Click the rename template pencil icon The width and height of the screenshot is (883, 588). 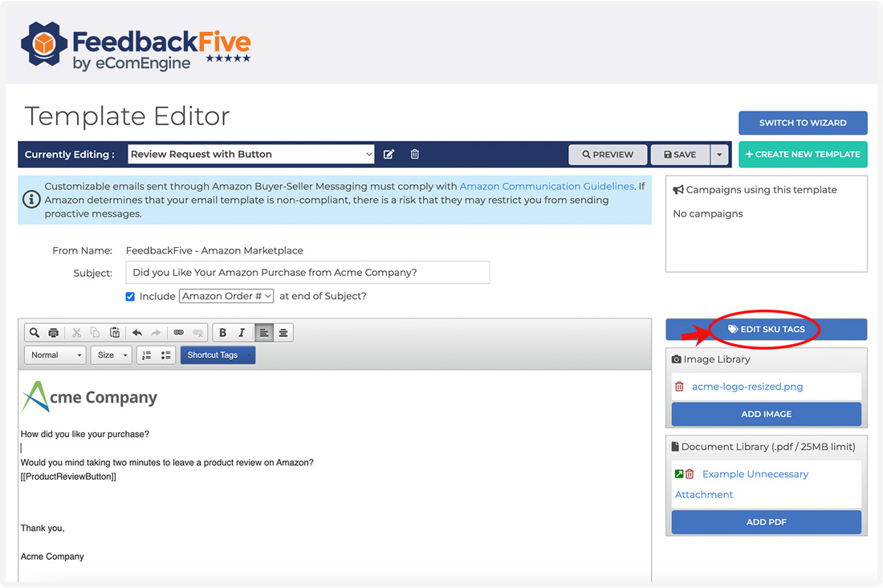(x=389, y=154)
